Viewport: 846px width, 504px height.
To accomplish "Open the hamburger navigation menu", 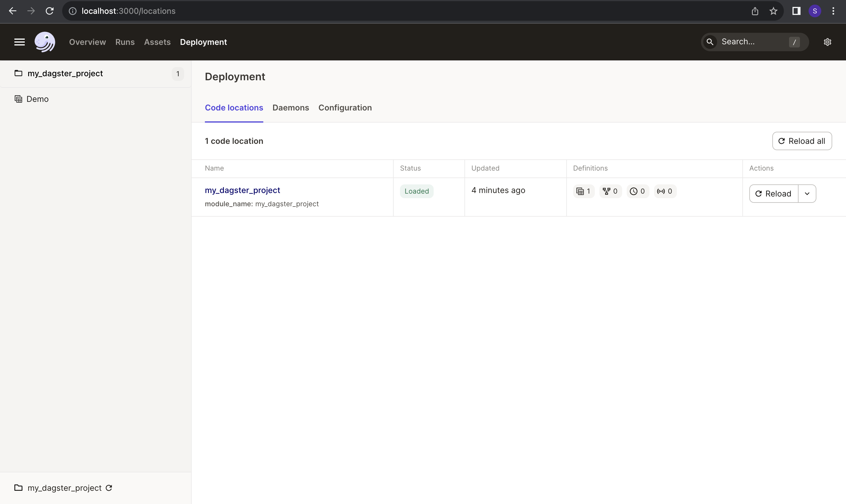I will click(19, 42).
